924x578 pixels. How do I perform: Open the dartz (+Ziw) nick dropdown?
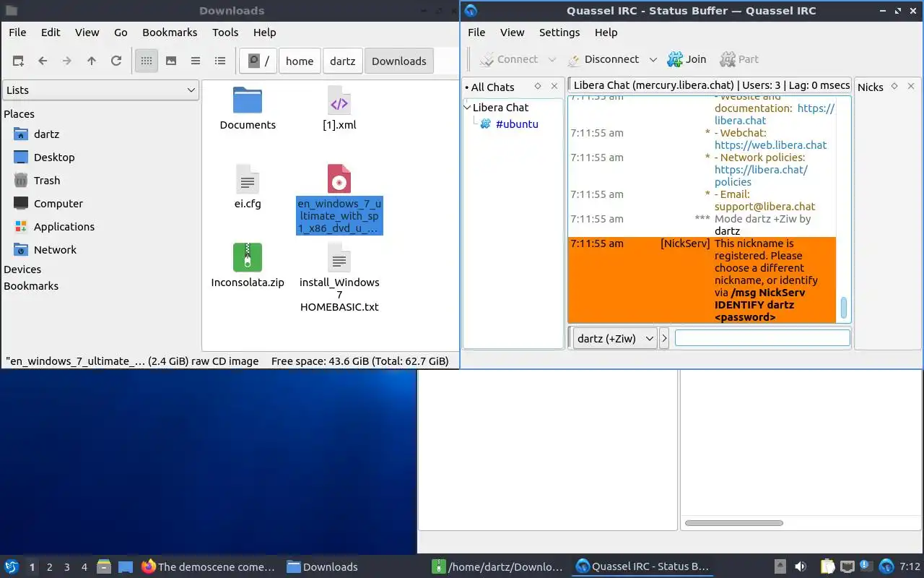pos(614,338)
